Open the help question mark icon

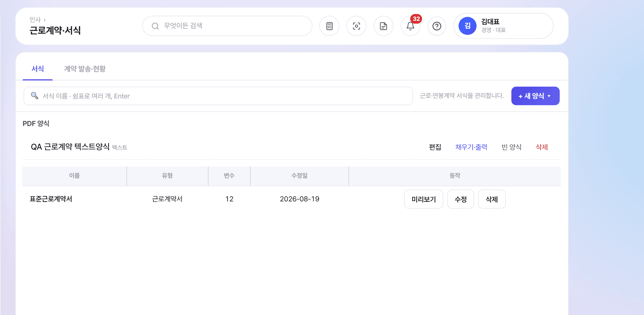point(437,26)
